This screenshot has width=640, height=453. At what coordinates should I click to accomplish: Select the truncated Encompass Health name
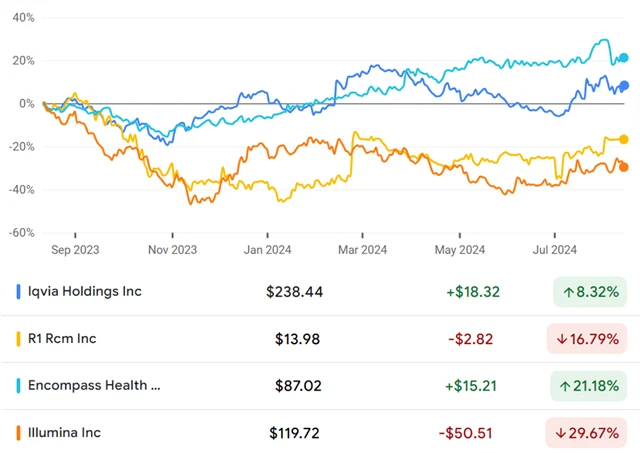point(96,386)
